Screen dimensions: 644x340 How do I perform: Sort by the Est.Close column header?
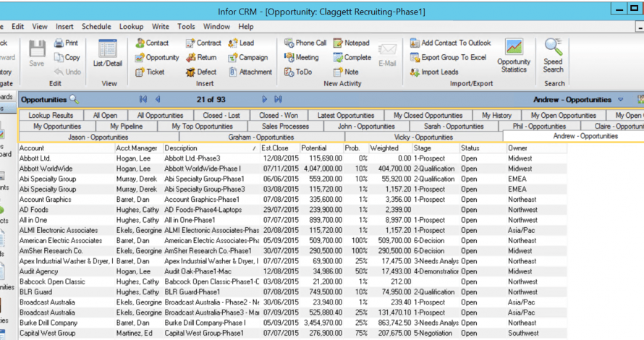click(280, 148)
